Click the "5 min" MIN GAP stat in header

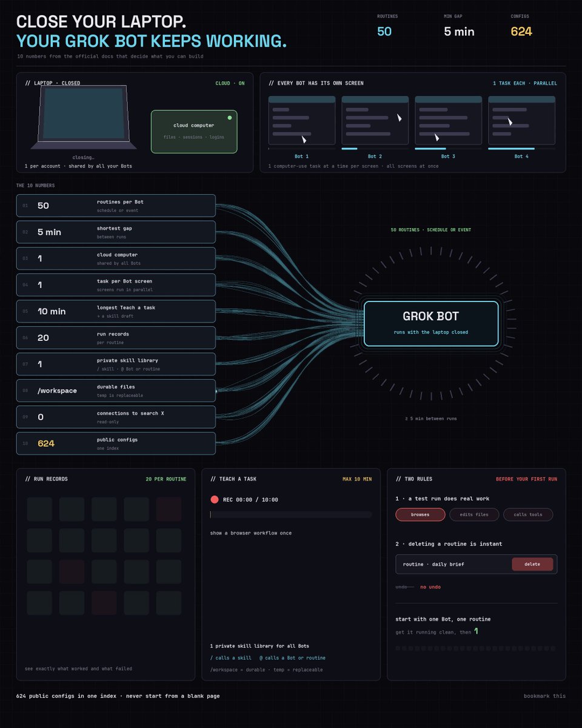[x=459, y=32]
